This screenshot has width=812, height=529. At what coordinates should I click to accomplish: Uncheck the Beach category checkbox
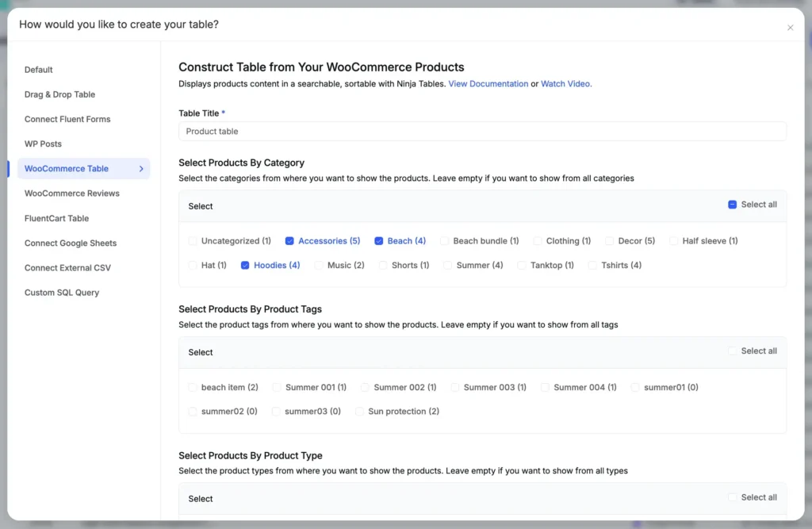[x=379, y=240]
